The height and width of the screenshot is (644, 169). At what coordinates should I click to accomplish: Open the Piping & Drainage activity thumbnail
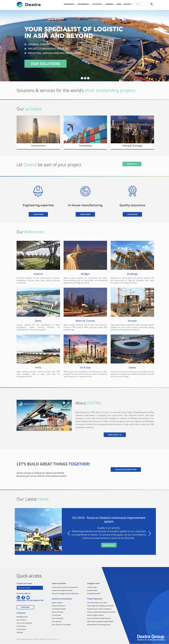point(132,129)
